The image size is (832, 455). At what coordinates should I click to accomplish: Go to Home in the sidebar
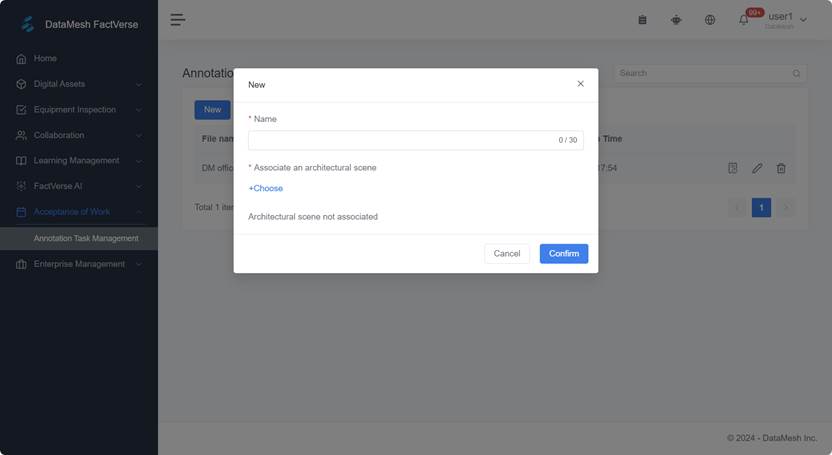[45, 59]
